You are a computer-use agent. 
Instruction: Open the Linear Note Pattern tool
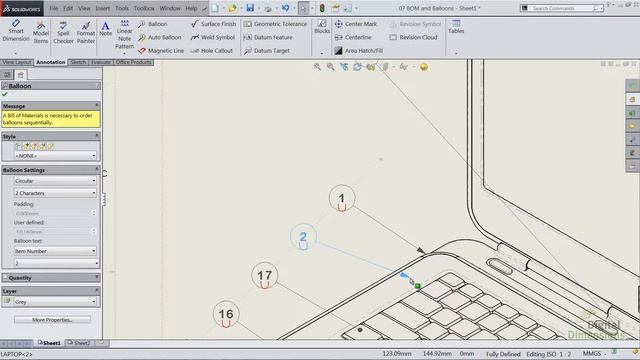pos(124,34)
